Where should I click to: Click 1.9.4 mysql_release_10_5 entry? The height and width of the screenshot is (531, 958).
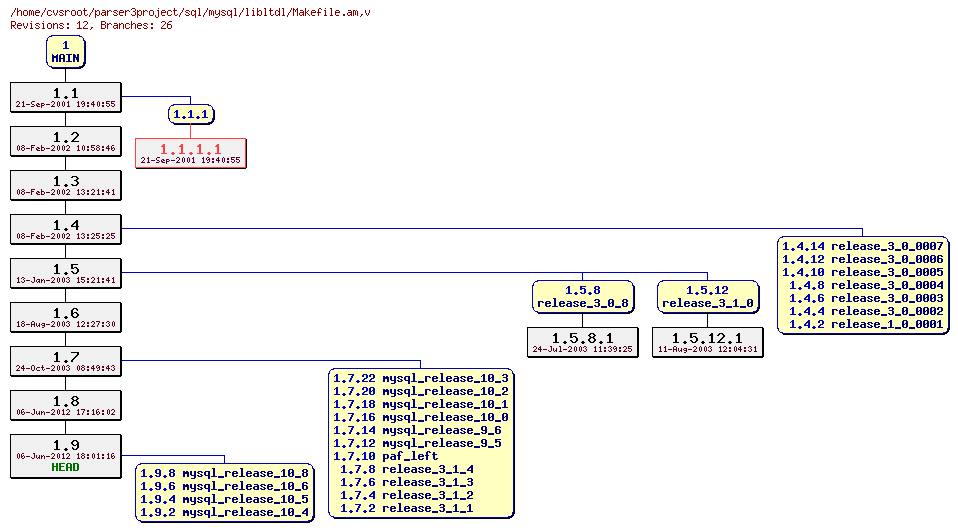(225, 499)
